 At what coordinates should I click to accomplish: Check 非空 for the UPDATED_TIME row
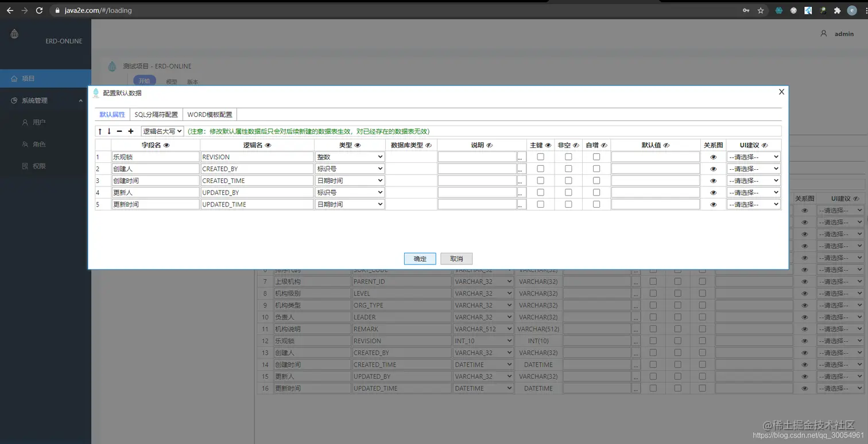click(568, 204)
